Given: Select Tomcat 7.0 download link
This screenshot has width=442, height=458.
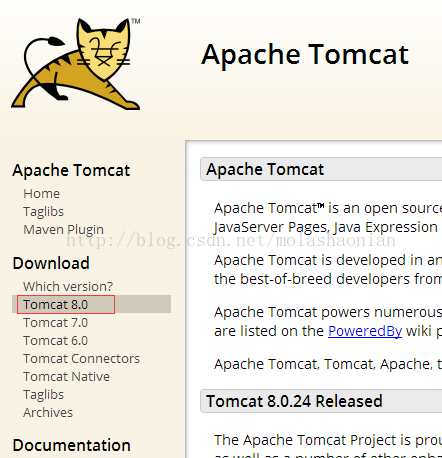Looking at the screenshot, I should point(55,322).
